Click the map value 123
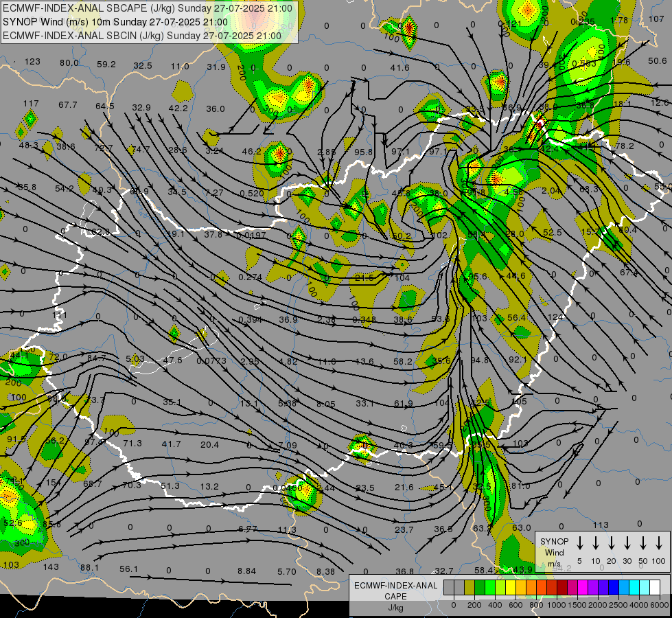Viewport: 672px width, 618px height. tap(32, 61)
